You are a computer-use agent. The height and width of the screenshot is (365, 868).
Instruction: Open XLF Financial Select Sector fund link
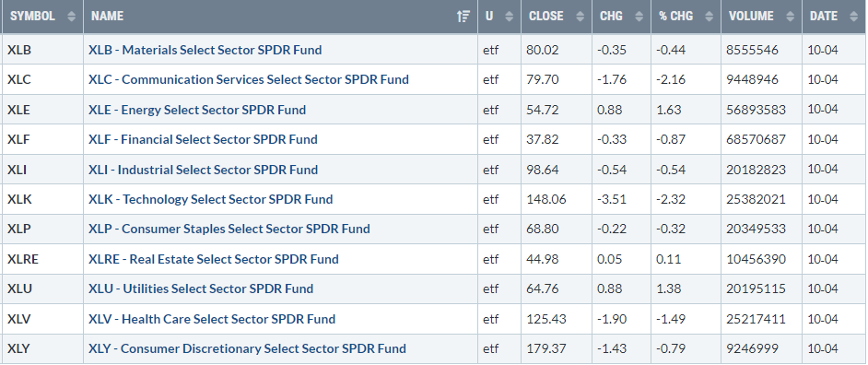(203, 139)
